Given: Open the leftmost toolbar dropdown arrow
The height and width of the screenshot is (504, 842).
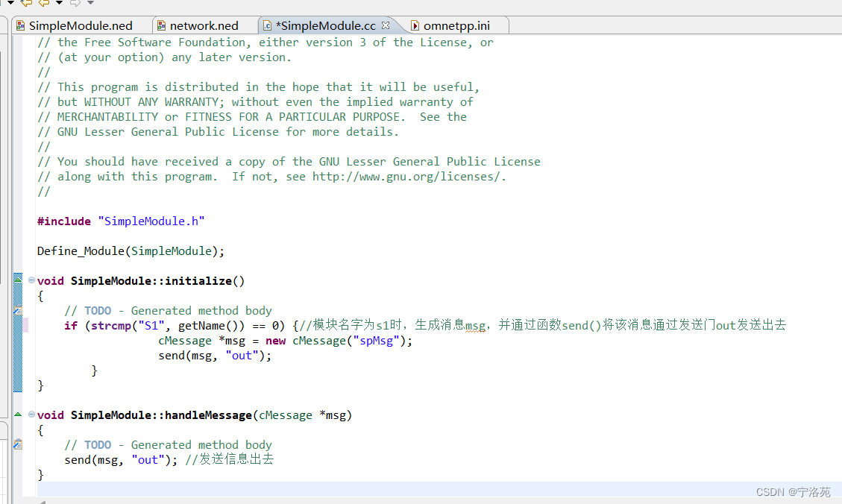Looking at the screenshot, I should 10,3.
